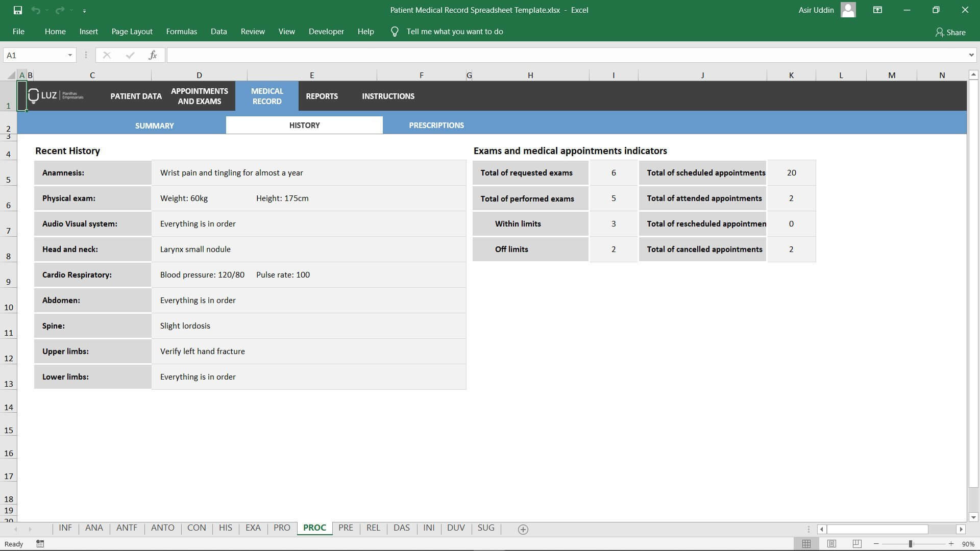Click the New sheet plus icon
Viewport: 980px width, 551px height.
coord(523,529)
